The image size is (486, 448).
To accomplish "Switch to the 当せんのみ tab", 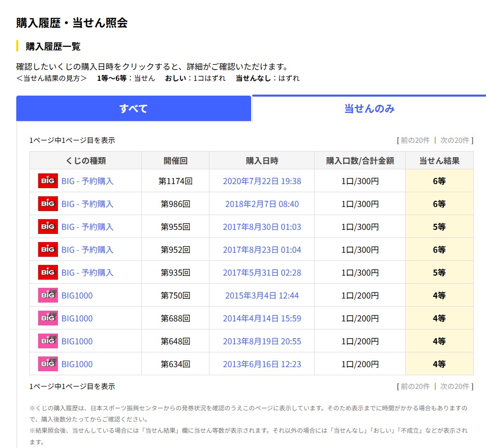I will pos(369,108).
